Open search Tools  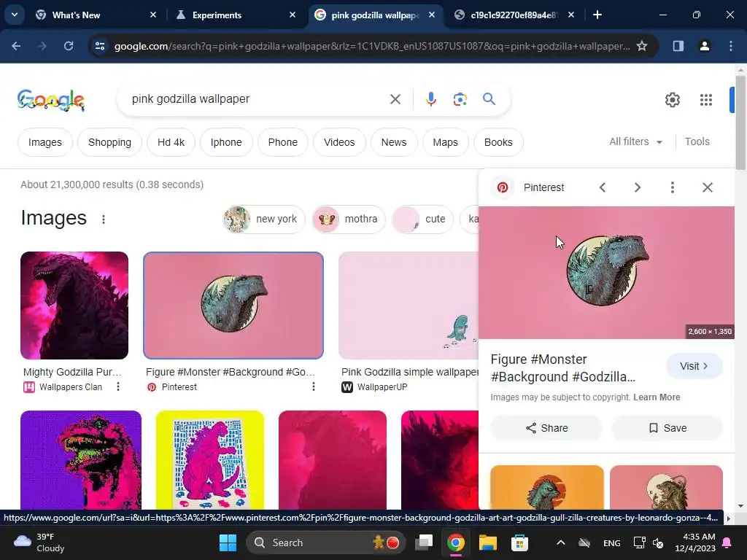coord(697,142)
